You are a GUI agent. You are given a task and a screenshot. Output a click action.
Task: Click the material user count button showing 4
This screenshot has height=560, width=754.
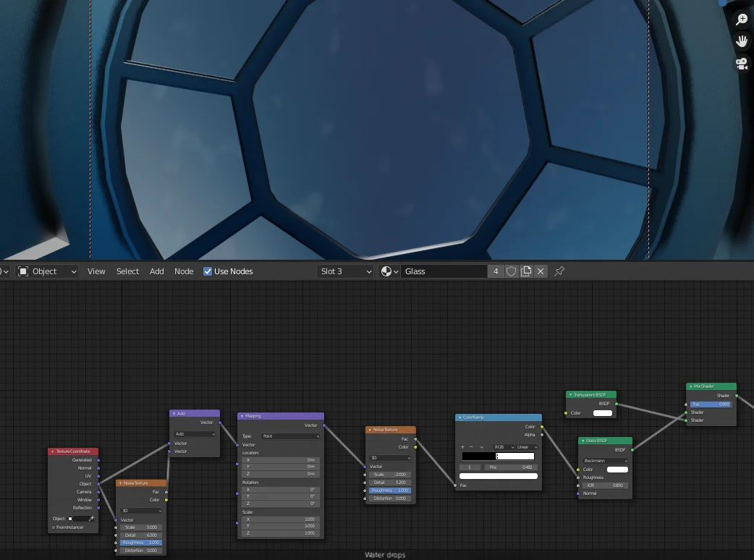(496, 271)
